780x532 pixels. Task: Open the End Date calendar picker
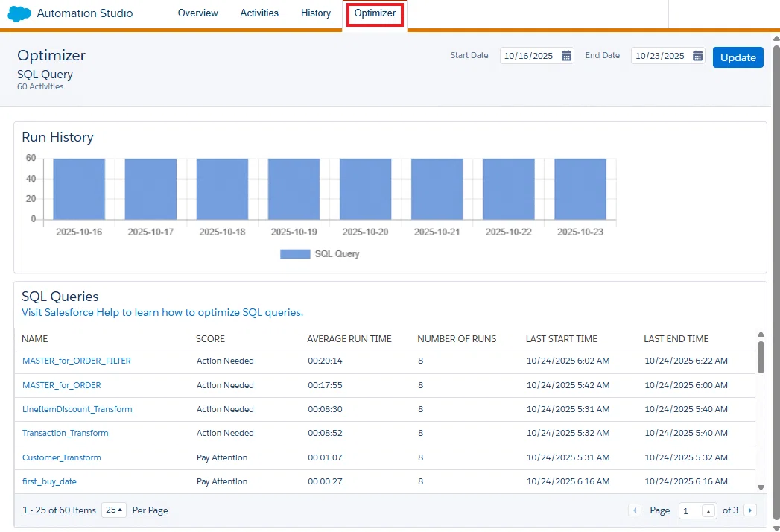coord(697,56)
